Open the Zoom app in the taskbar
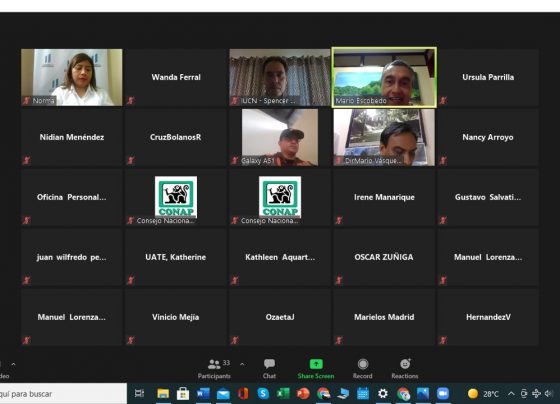This screenshot has width=560, height=404. tap(442, 394)
